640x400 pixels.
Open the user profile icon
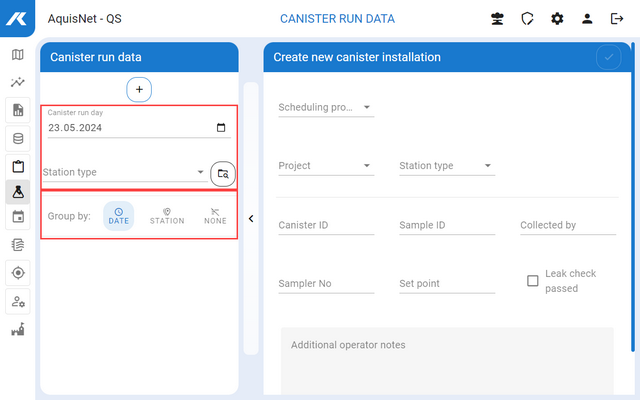pos(587,19)
